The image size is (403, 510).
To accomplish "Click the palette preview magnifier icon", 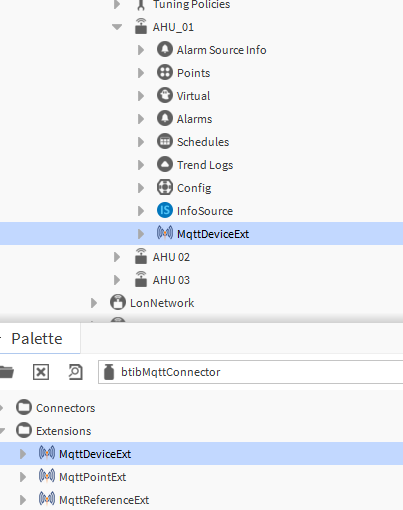I will pos(75,372).
